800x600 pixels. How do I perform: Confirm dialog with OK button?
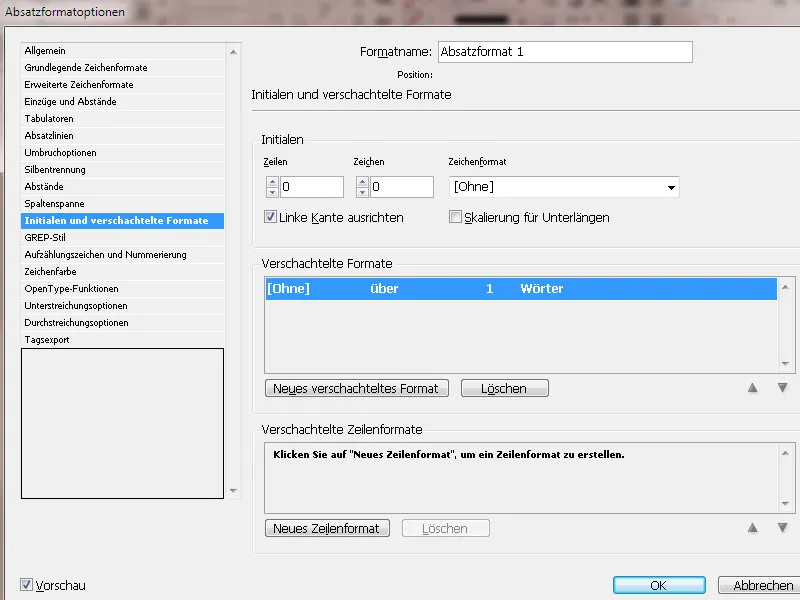click(x=659, y=585)
